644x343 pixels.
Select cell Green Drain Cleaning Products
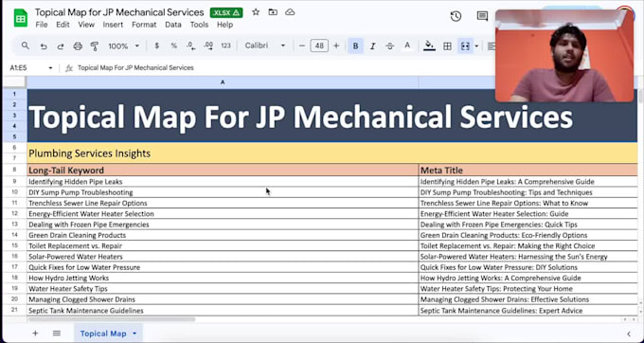(x=223, y=235)
